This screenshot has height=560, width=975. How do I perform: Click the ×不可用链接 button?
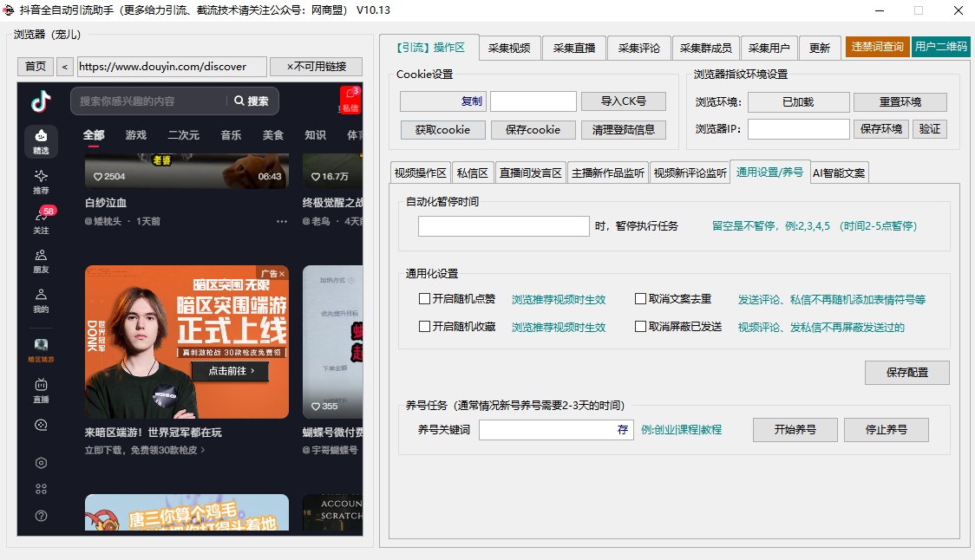coord(317,67)
